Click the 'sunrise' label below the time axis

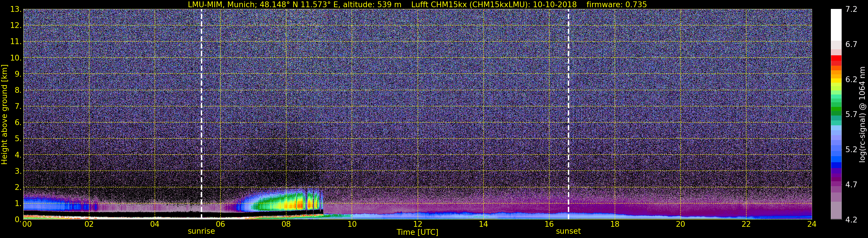click(x=201, y=231)
